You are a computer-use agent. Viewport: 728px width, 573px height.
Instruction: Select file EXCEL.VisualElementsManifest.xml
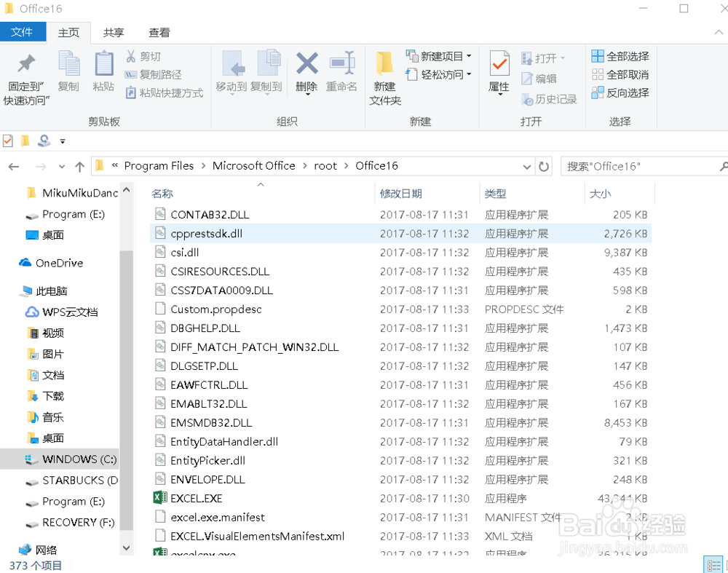402,537
